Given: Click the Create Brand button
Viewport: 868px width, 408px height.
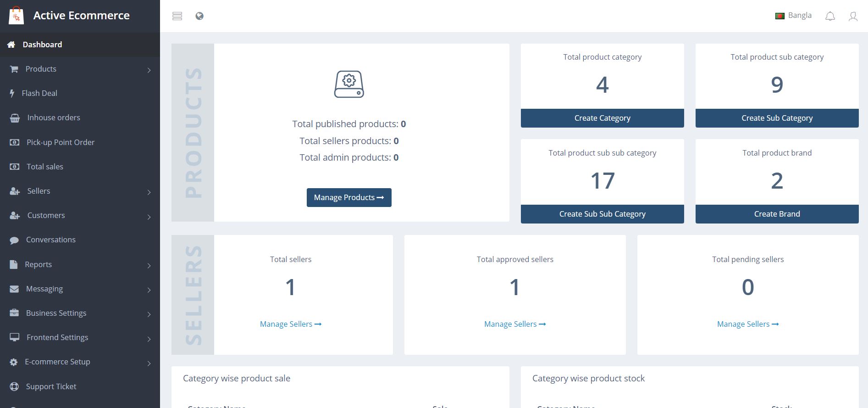Looking at the screenshot, I should (777, 214).
